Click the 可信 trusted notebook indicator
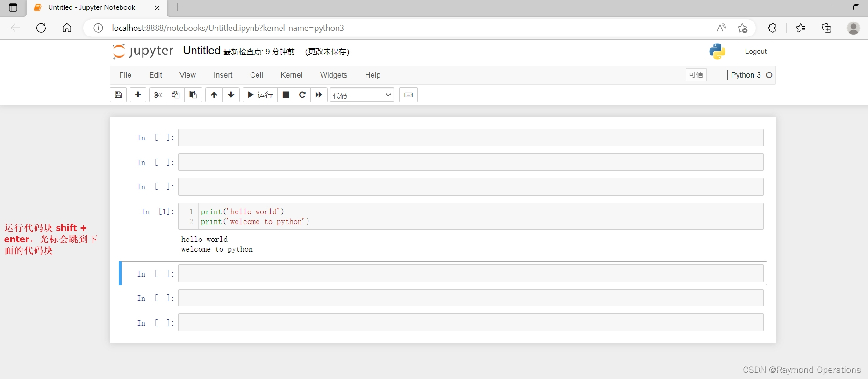 pos(696,75)
